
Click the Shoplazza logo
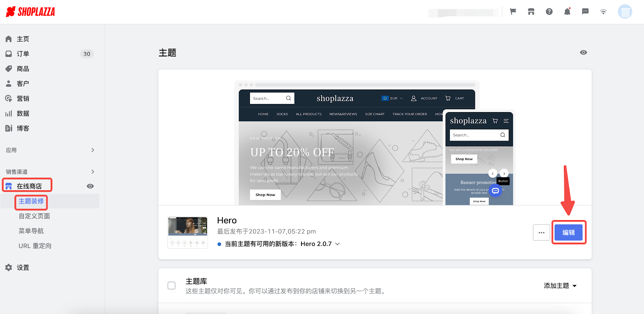31,12
